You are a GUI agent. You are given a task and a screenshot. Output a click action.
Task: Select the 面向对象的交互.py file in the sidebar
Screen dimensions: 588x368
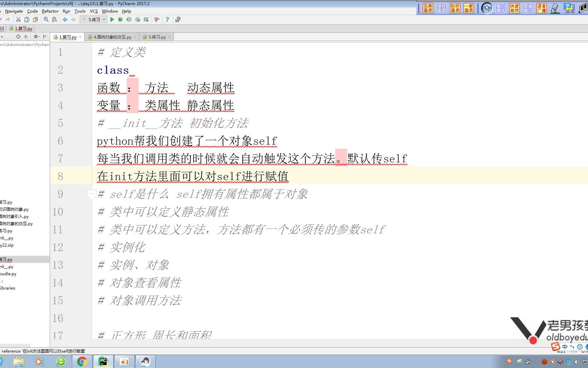[17, 224]
